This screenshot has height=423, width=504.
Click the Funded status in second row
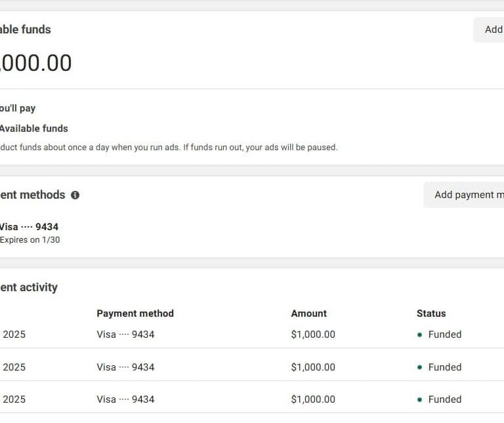pos(444,367)
